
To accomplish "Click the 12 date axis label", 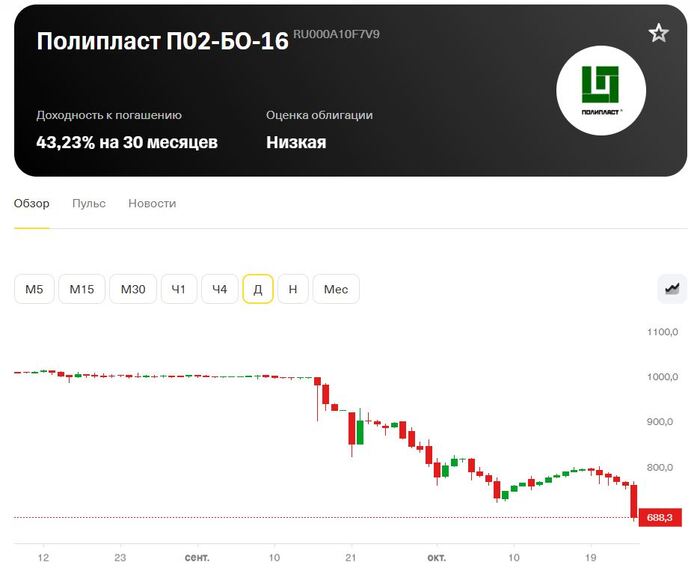I will pos(43,558).
